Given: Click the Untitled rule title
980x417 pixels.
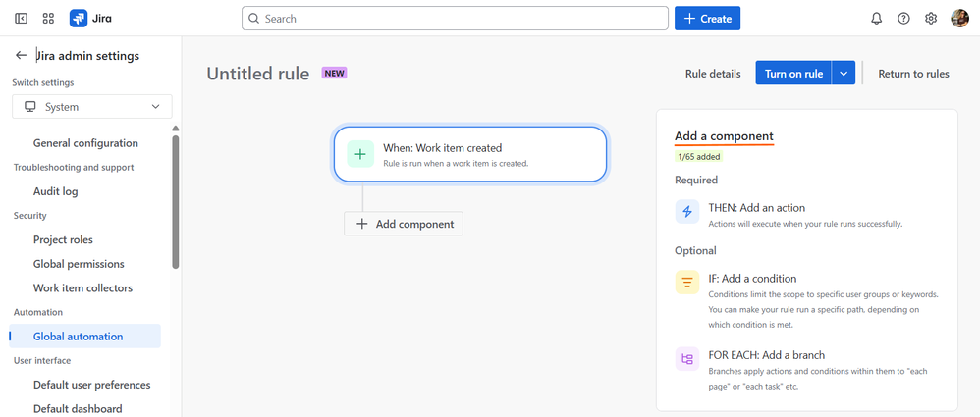Looking at the screenshot, I should [258, 74].
